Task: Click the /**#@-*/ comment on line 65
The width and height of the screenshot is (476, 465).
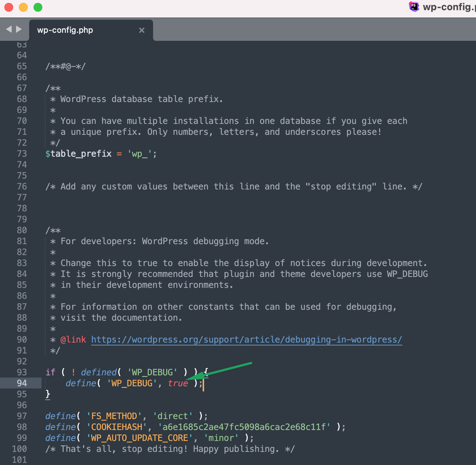Action: point(65,66)
